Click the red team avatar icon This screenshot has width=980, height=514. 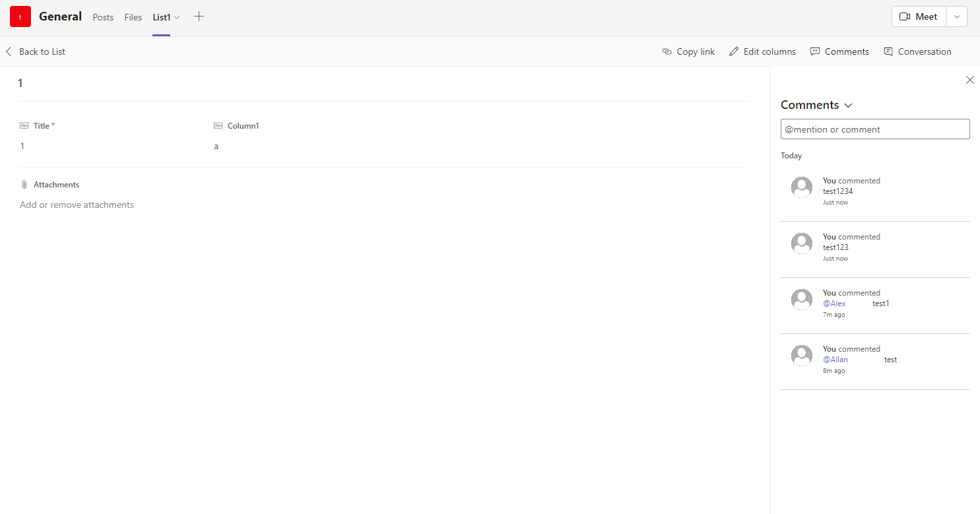(x=20, y=16)
